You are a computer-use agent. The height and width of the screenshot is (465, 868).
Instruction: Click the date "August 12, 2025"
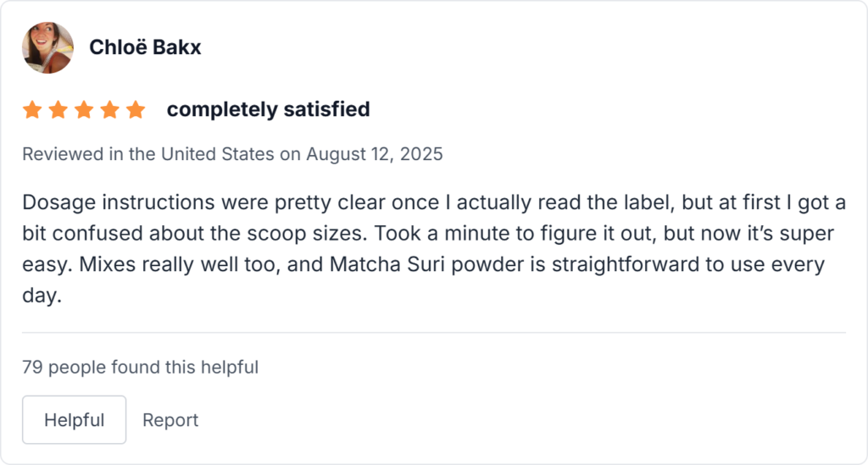click(x=375, y=154)
